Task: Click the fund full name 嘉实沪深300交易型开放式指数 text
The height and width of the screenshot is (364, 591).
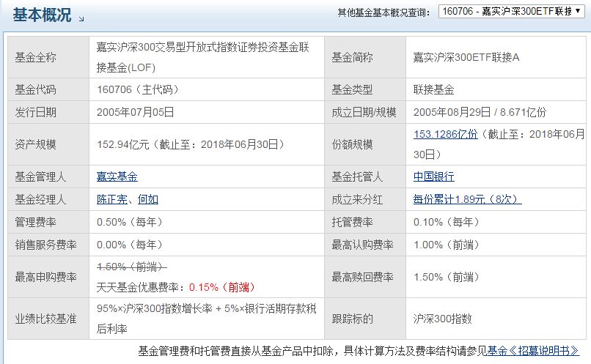Action: pos(203,57)
